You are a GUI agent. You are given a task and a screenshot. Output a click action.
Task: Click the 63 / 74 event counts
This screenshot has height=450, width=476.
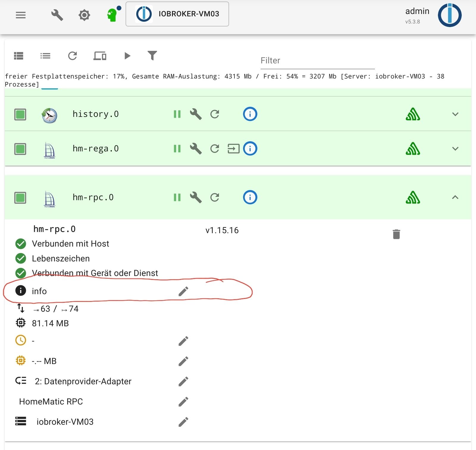click(x=56, y=309)
